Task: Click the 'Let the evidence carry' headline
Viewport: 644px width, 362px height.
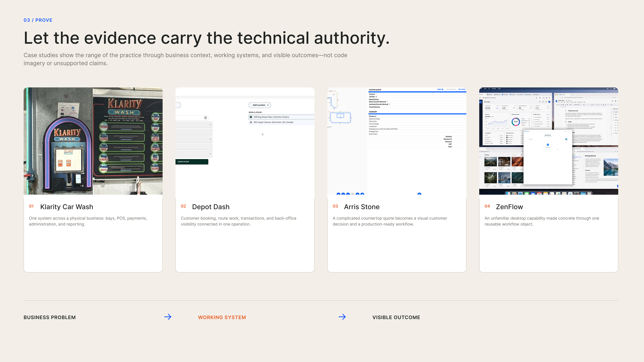Action: pos(207,38)
